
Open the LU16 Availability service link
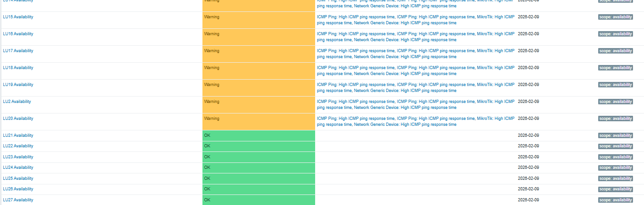(x=18, y=34)
